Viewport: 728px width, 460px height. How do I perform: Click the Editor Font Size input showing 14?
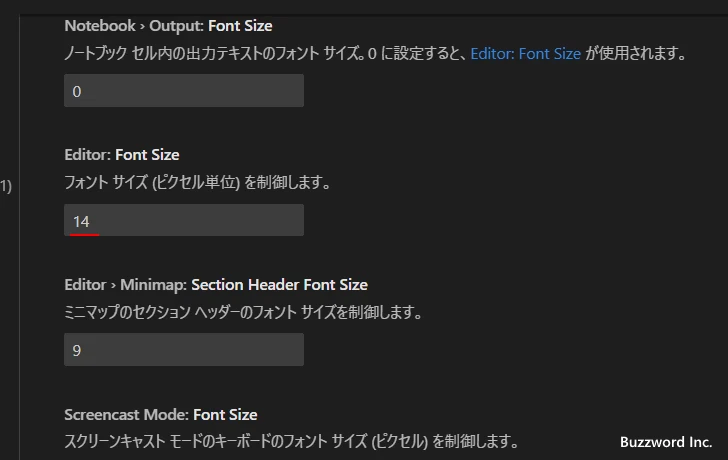pyautogui.click(x=184, y=220)
